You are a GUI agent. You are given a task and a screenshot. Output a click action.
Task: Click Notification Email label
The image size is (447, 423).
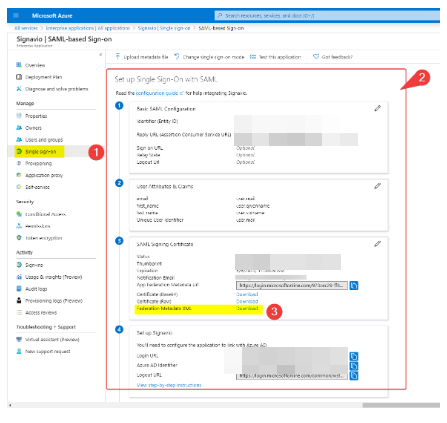(155, 278)
